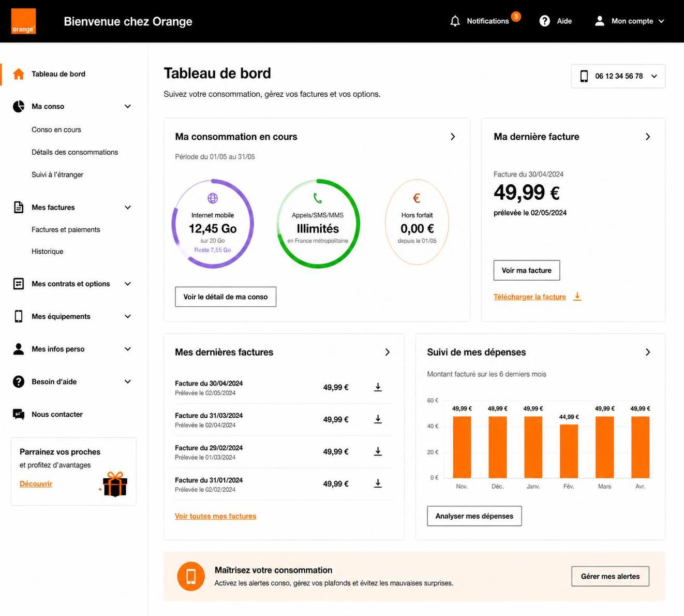The height and width of the screenshot is (616, 684).
Task: Collapse the Mes factures chevron
Action: click(128, 207)
